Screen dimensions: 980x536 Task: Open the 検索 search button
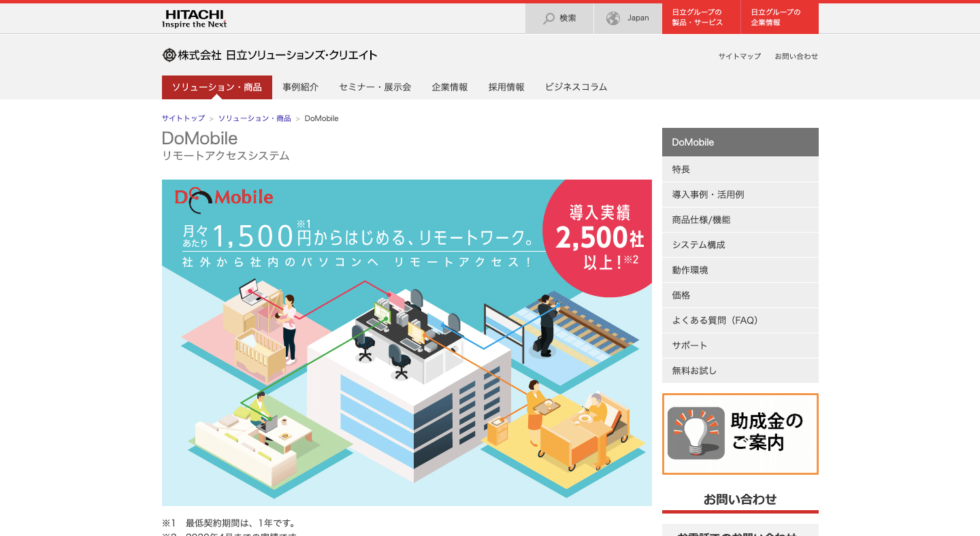coord(559,18)
